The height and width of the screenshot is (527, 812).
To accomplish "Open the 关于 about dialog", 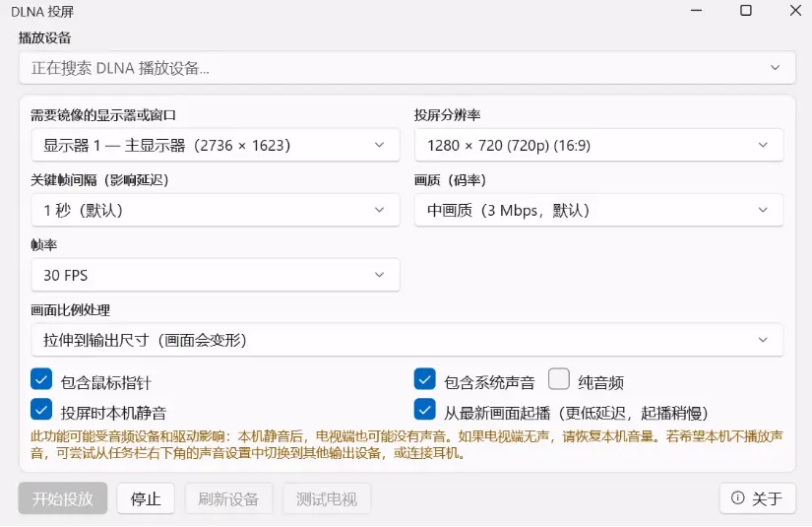I will pyautogui.click(x=757, y=498).
